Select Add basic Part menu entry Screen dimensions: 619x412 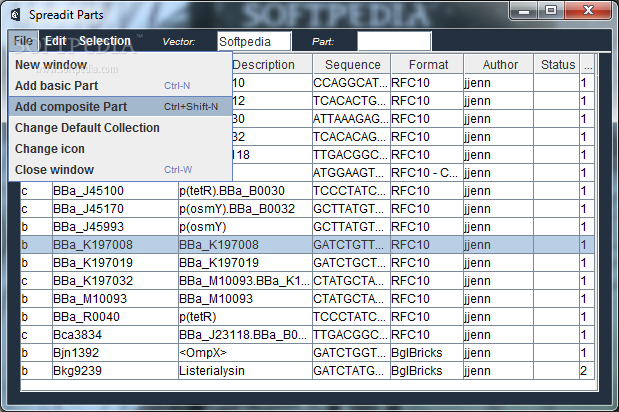[120, 86]
